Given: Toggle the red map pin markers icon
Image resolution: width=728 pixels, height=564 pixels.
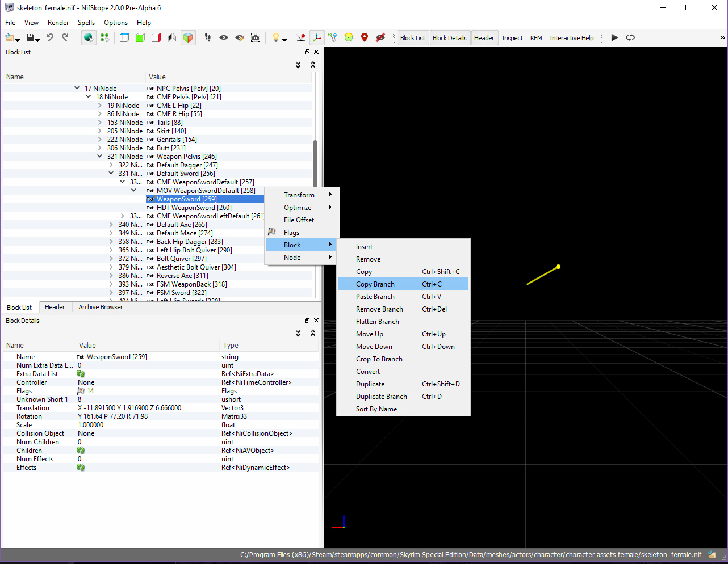Looking at the screenshot, I should 365,38.
